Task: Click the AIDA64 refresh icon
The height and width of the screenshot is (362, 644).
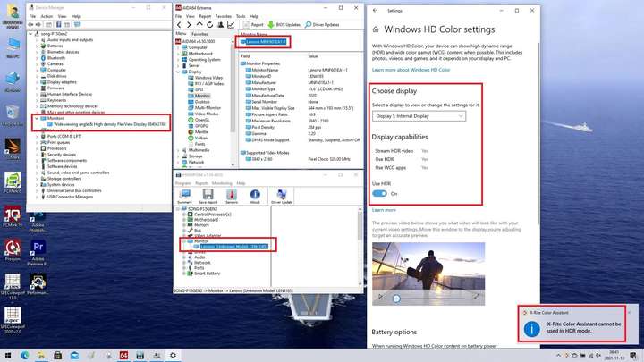Action: click(210, 25)
